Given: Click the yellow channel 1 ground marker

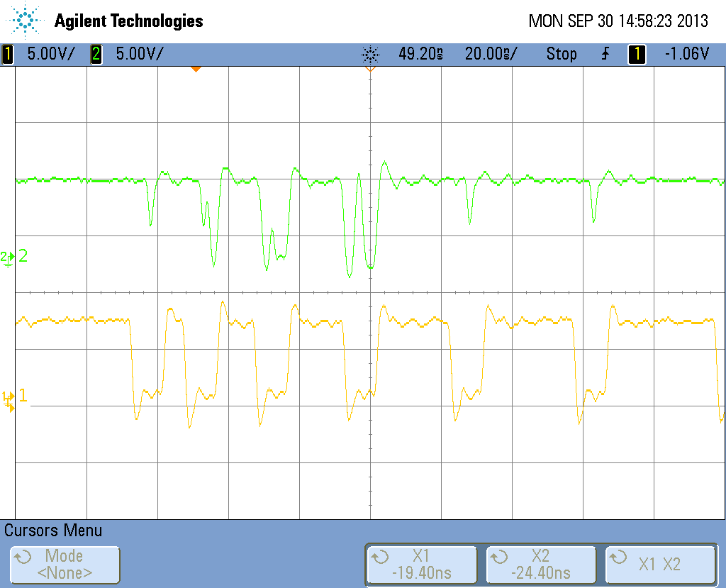Looking at the screenshot, I should (x=9, y=401).
